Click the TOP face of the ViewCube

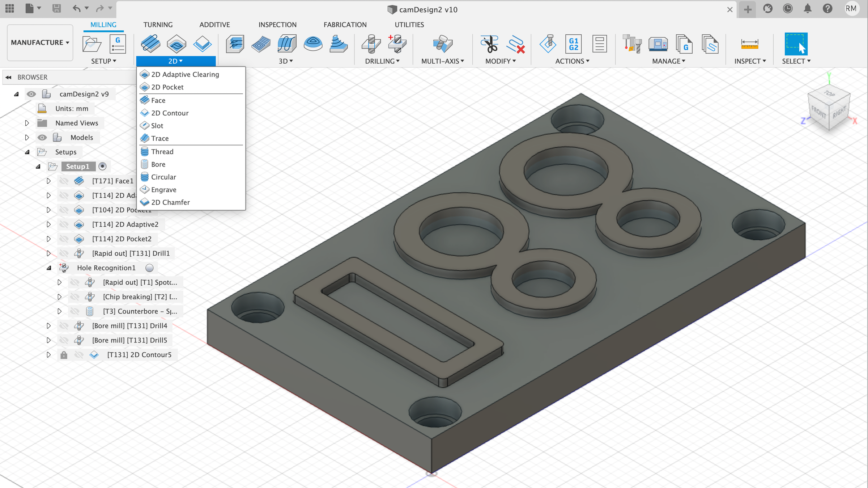coord(830,96)
